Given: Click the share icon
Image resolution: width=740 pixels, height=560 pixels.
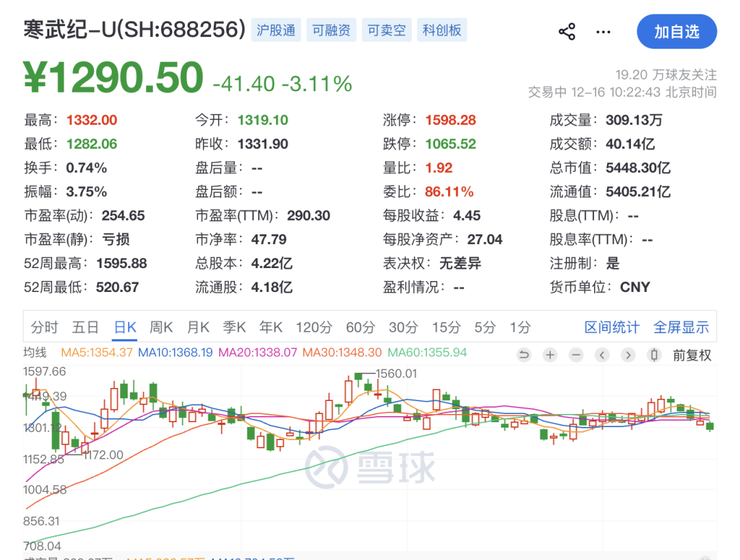Looking at the screenshot, I should (567, 32).
